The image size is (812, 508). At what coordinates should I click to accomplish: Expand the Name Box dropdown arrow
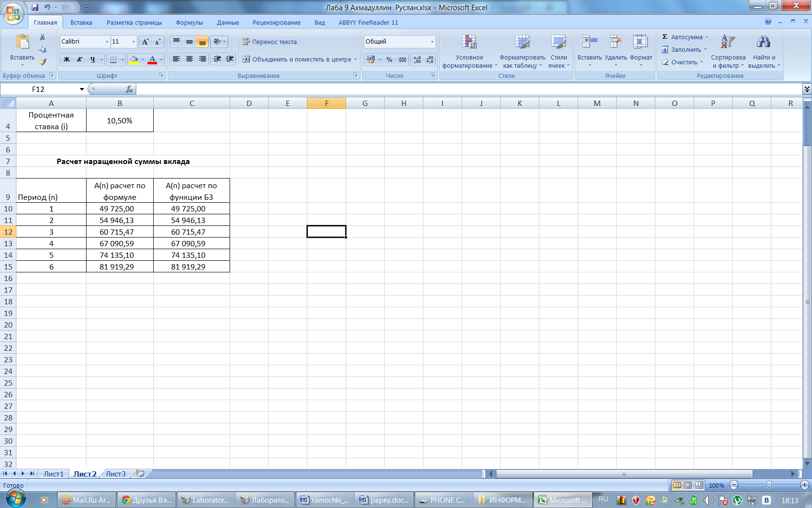tap(82, 89)
